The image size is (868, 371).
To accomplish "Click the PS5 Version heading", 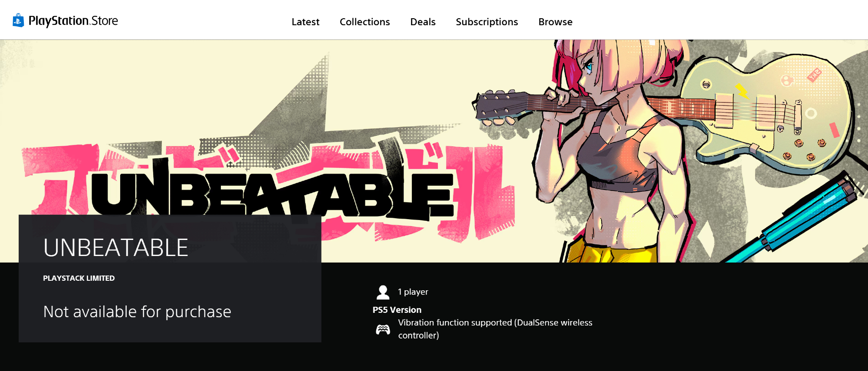I will pyautogui.click(x=397, y=310).
